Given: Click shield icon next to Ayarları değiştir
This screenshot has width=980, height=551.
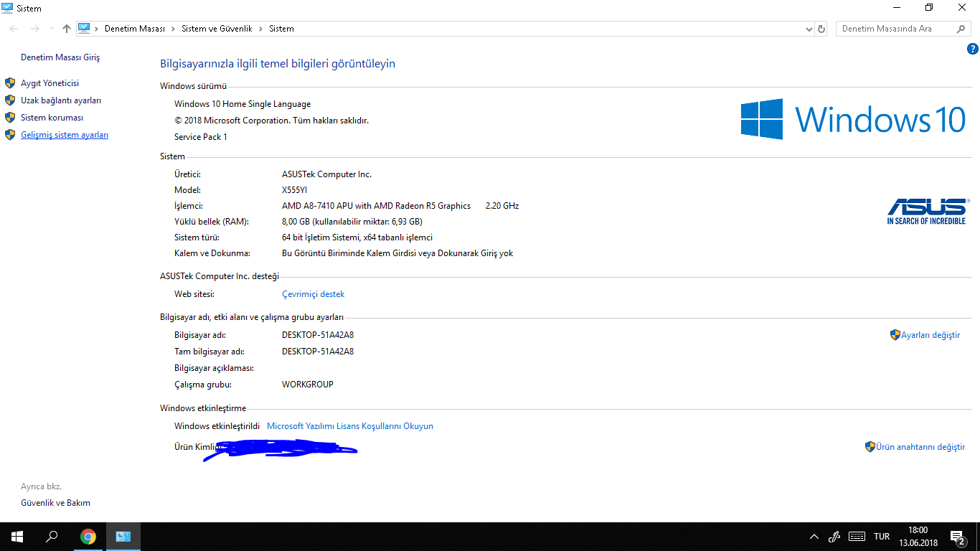Looking at the screenshot, I should pos(895,335).
